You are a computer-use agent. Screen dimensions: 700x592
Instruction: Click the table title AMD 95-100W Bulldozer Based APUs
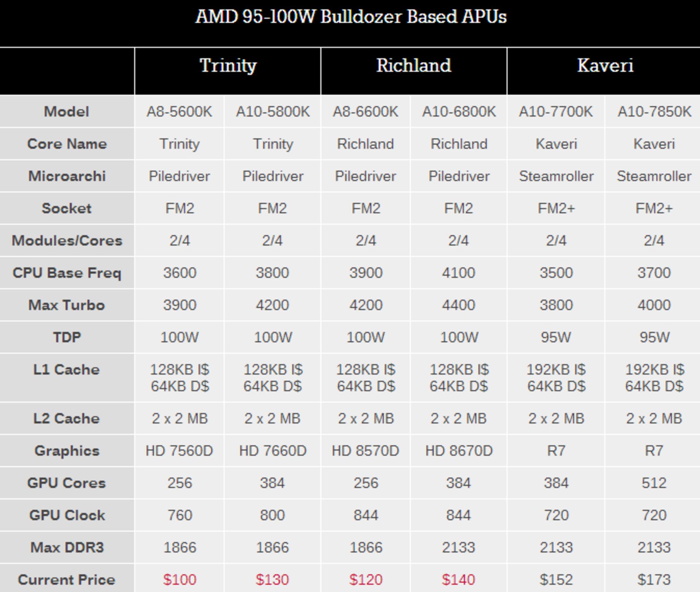[351, 17]
